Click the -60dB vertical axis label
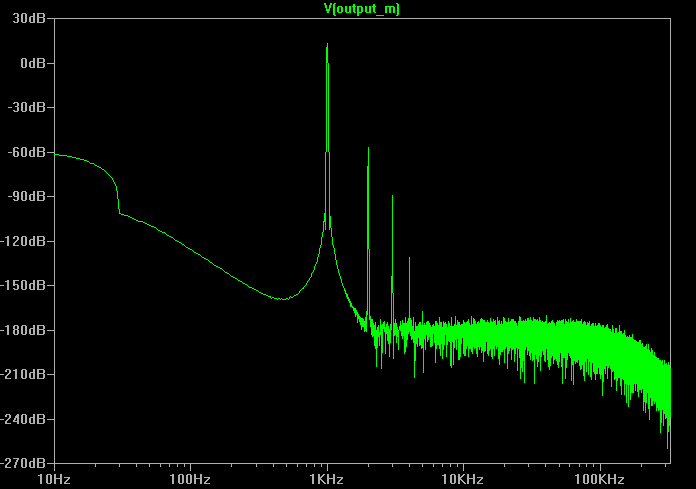Image resolution: width=696 pixels, height=489 pixels. (x=27, y=152)
